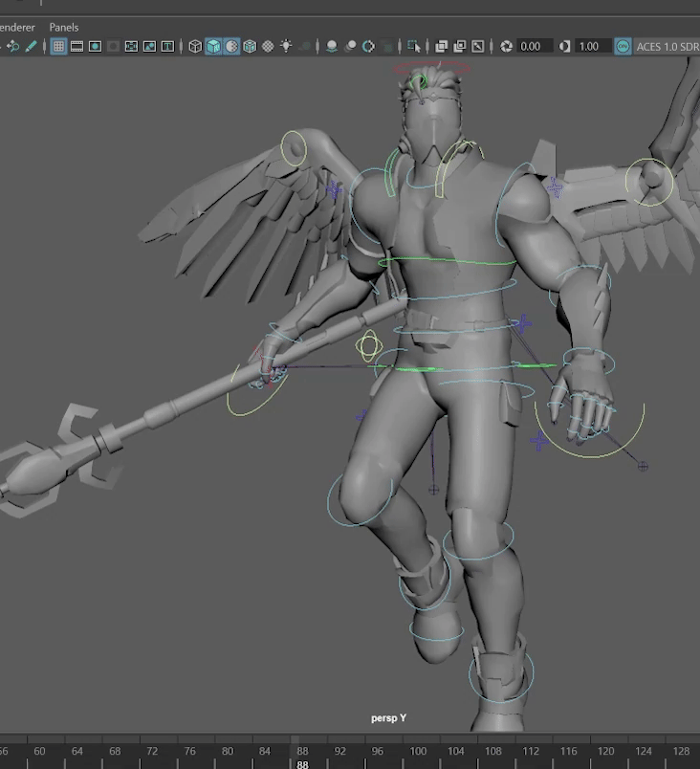Toggle X-Ray Active Components icon
Viewport: 700px width, 769px height.
[459, 47]
